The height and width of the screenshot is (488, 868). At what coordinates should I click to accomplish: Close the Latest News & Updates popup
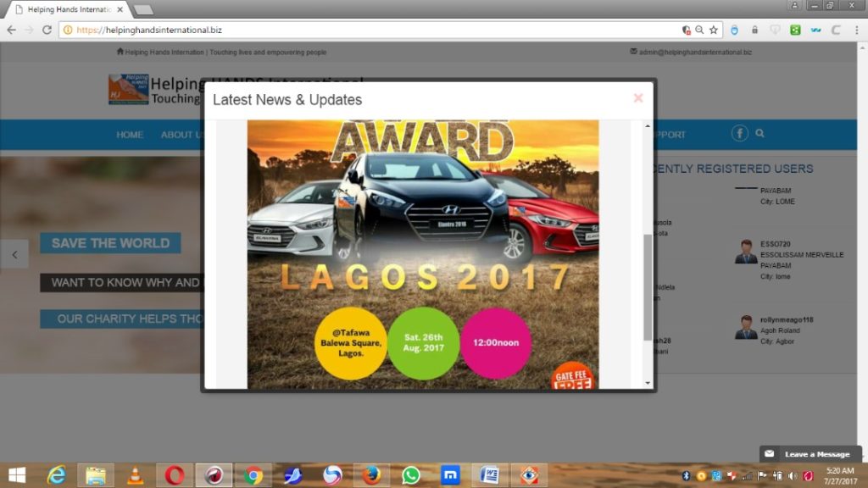click(x=637, y=98)
